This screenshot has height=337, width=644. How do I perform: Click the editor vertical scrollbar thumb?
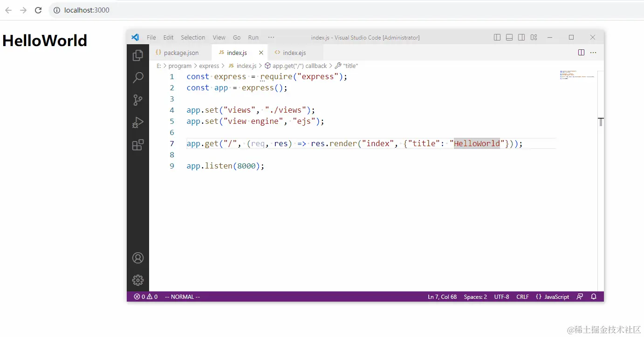point(601,122)
